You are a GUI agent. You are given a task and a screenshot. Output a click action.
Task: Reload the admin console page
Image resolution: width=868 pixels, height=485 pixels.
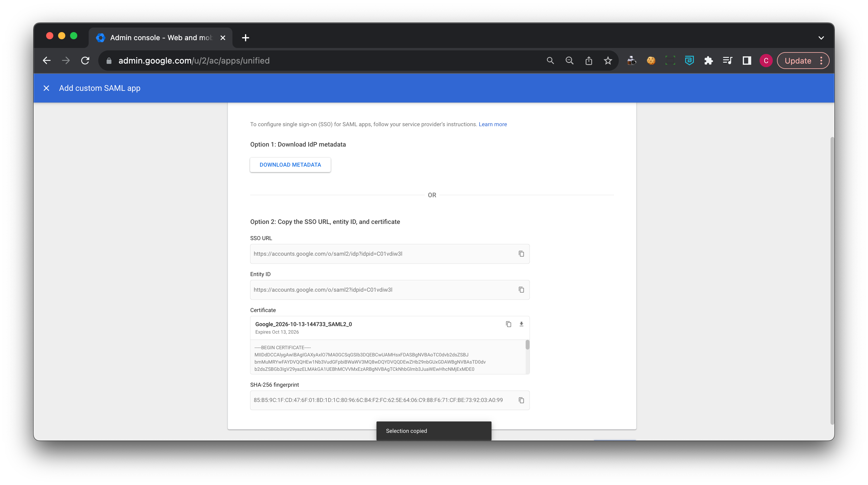(x=85, y=61)
